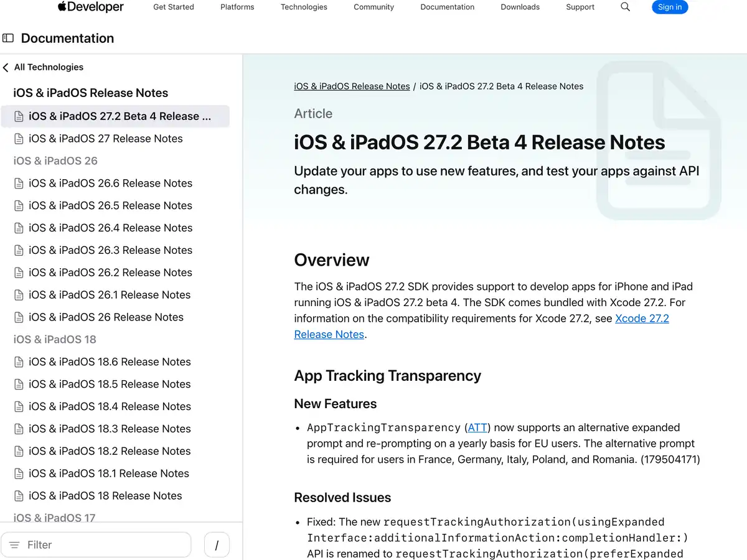Click the iOS & iPadOS 18 group heading
Viewport: 747px width, 560px height.
pyautogui.click(x=55, y=340)
